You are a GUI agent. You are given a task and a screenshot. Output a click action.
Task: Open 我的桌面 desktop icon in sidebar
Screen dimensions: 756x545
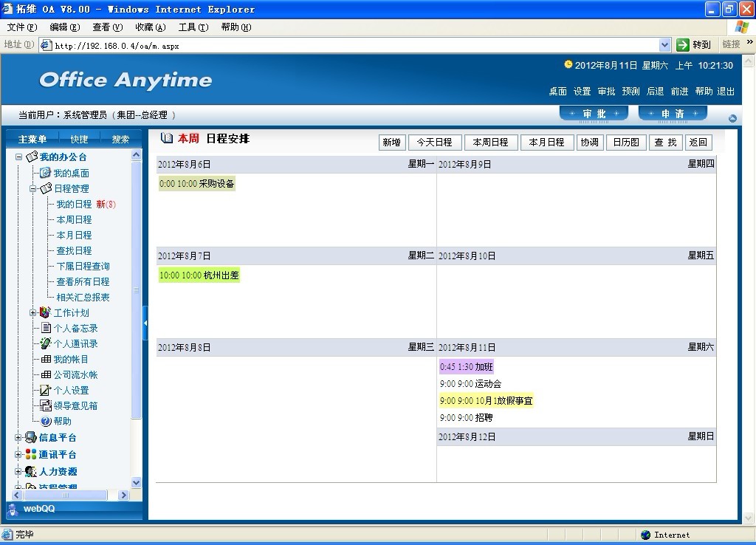pyautogui.click(x=46, y=173)
